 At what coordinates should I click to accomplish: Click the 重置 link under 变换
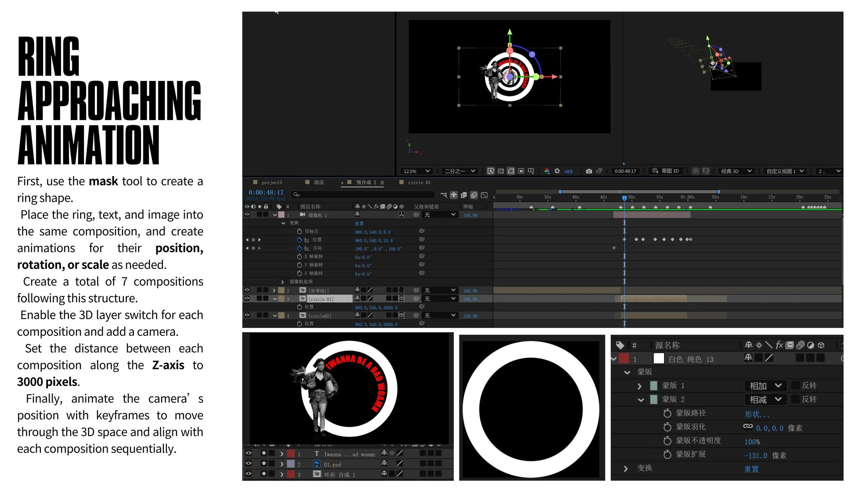click(359, 224)
